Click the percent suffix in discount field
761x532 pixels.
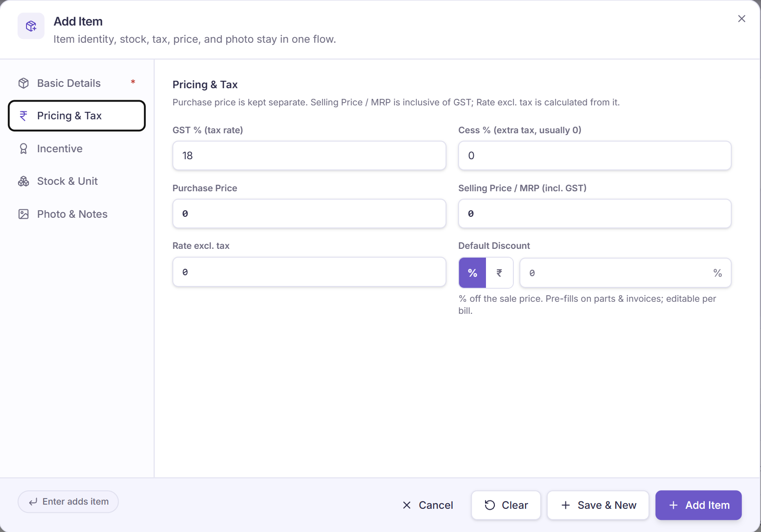click(x=717, y=273)
